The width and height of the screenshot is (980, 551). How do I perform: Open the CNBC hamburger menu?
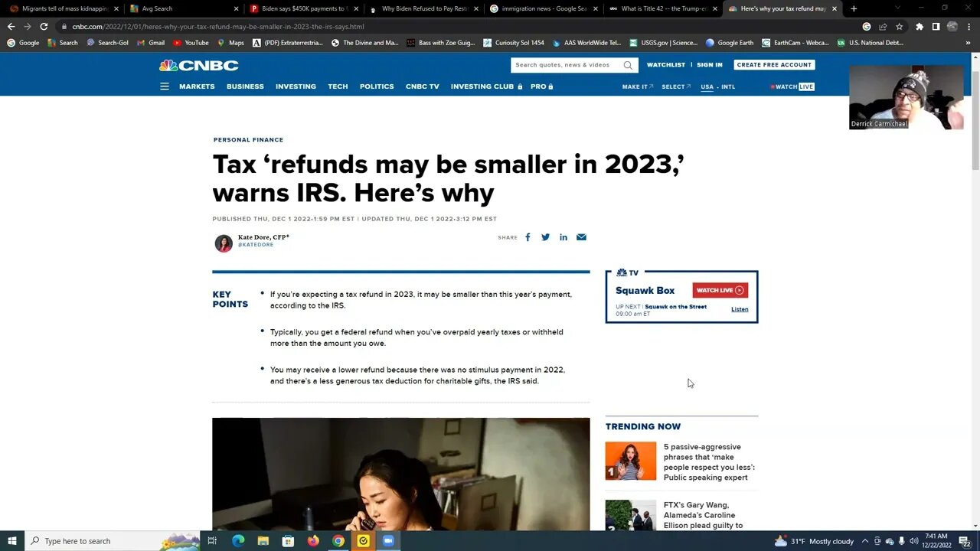pyautogui.click(x=164, y=86)
